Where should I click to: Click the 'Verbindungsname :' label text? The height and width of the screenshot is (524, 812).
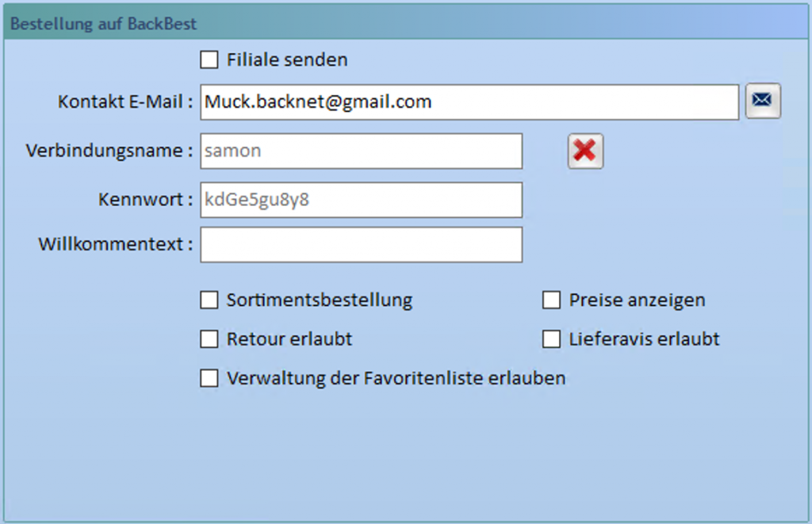click(x=109, y=151)
